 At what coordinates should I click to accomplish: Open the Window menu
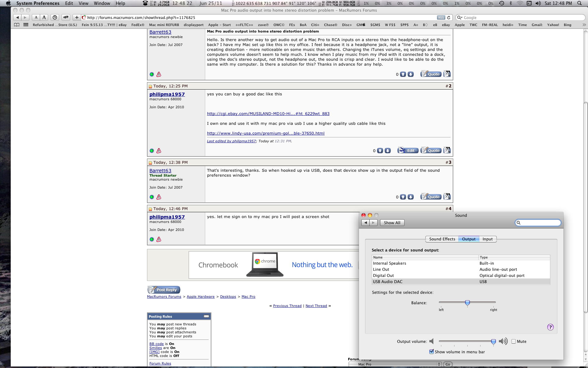point(102,3)
